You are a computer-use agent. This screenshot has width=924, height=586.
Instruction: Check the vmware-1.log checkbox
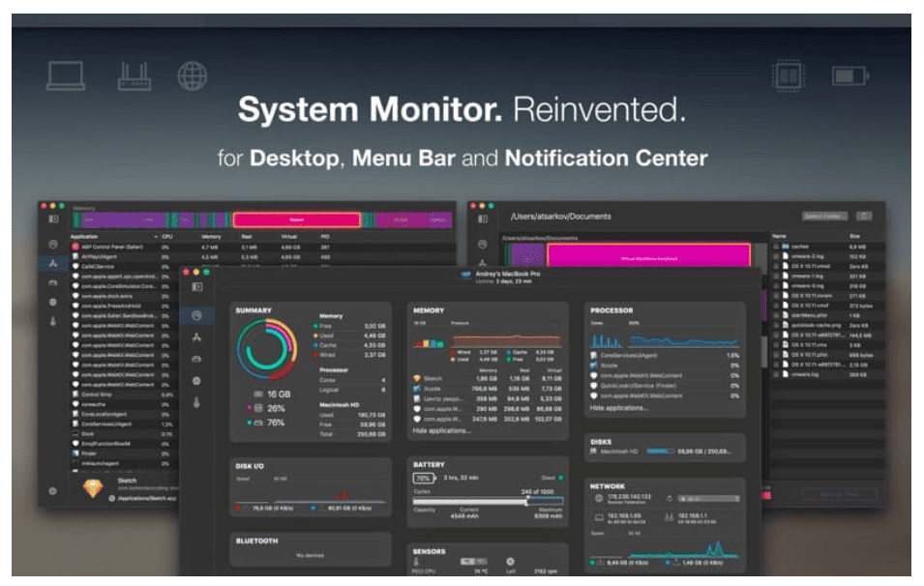776,277
